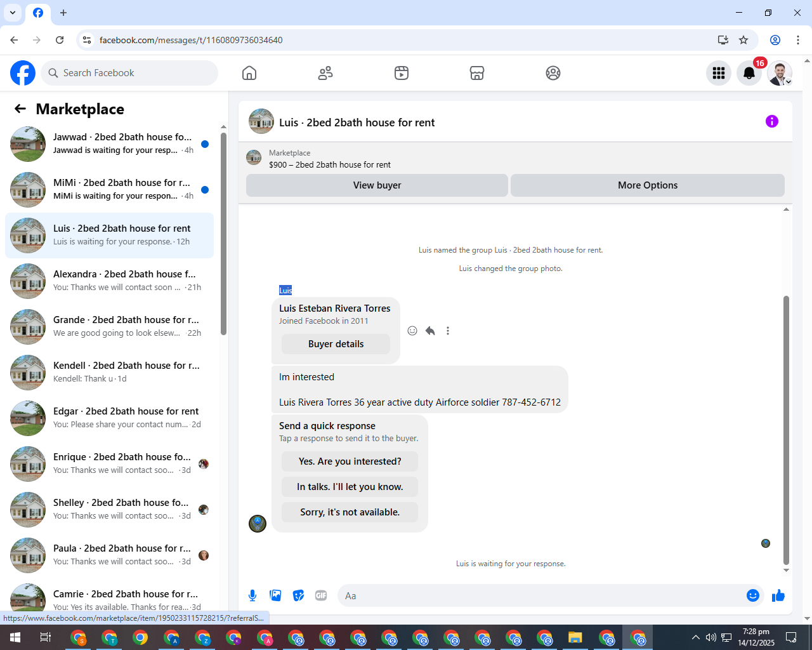
Task: Click chat messages scrollbar
Action: pos(787,430)
